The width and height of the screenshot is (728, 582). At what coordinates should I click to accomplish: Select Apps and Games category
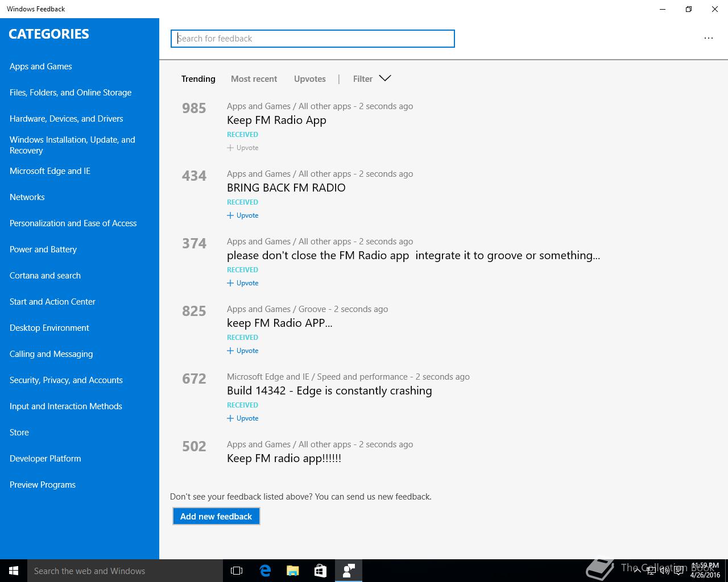click(41, 66)
